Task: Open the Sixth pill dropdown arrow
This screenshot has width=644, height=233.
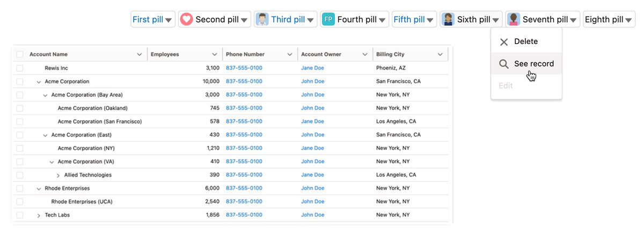Action: pyautogui.click(x=496, y=20)
